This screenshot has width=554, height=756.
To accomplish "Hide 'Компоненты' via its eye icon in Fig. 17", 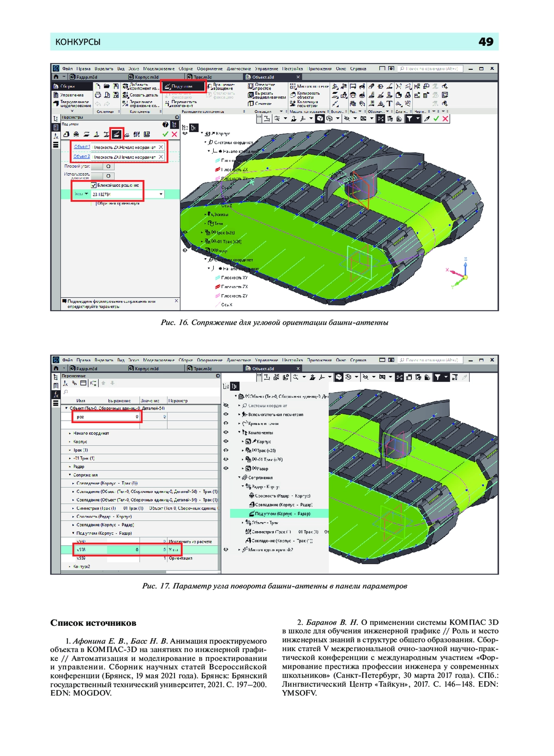I will 226,432.
